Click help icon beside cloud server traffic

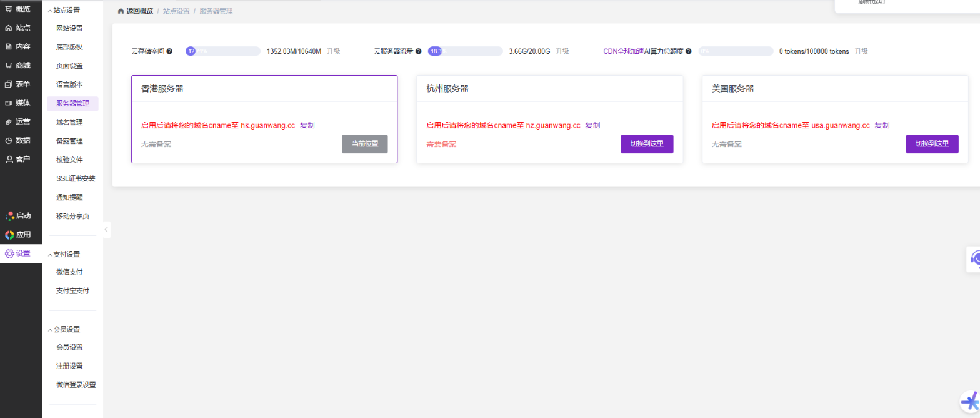(419, 51)
